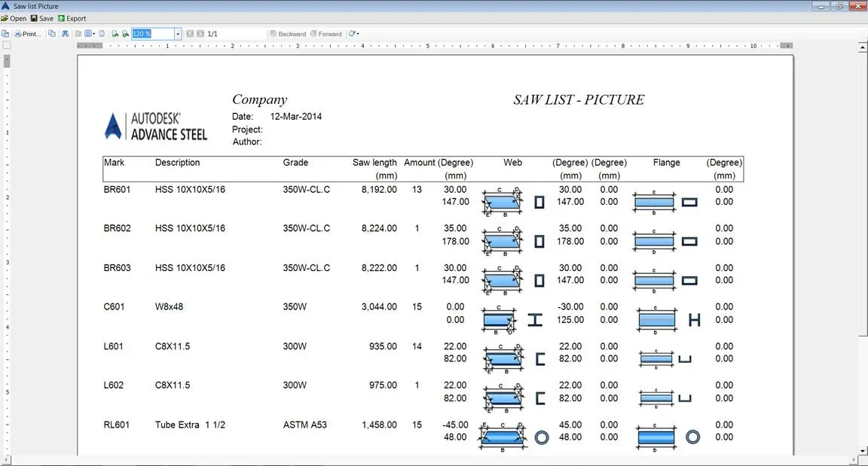868x466 pixels.
Task: Go to the next page icon
Action: 200,34
